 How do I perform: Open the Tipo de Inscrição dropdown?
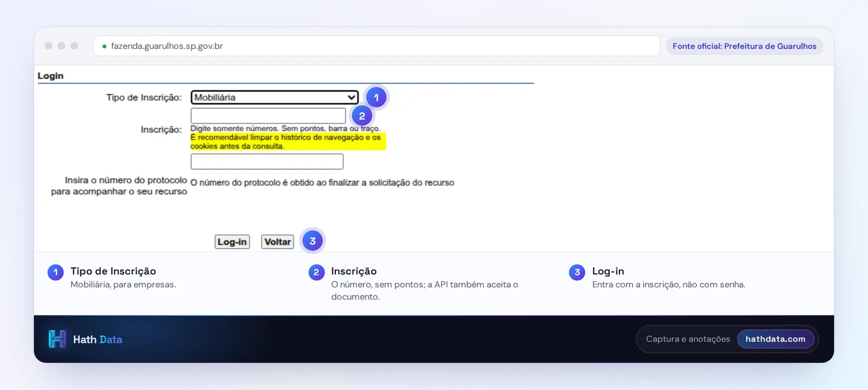(275, 97)
